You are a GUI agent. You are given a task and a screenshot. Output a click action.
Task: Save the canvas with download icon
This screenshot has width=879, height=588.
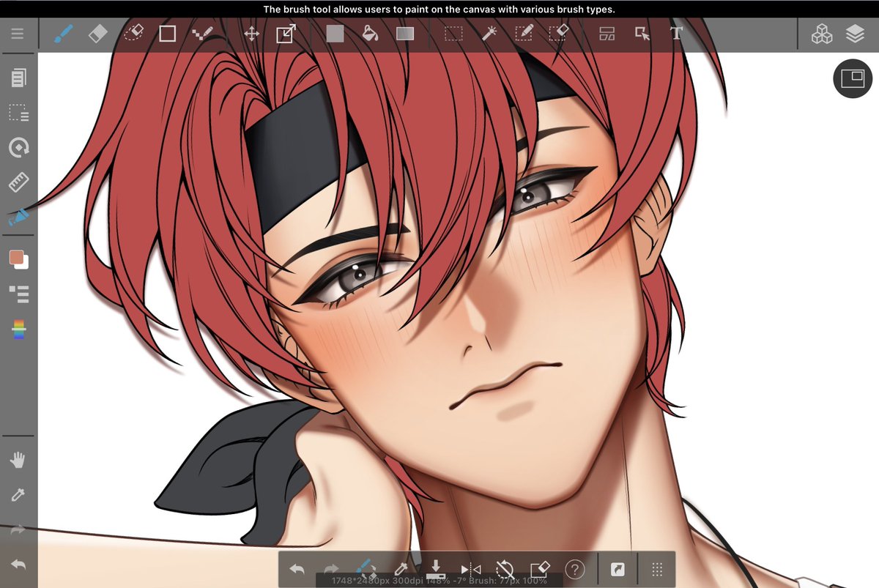[435, 569]
